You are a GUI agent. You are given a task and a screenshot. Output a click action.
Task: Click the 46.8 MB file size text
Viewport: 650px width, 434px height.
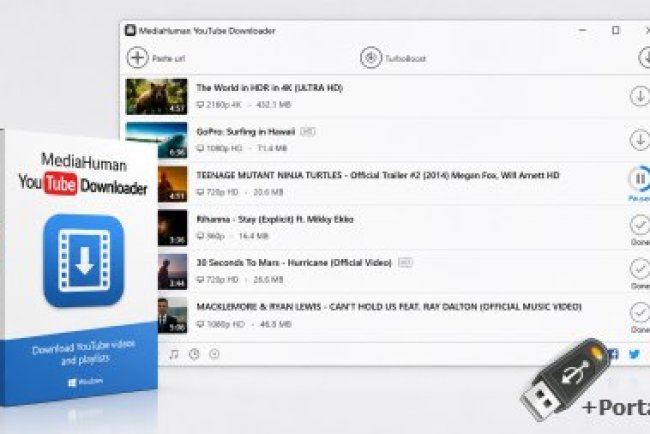pyautogui.click(x=275, y=324)
